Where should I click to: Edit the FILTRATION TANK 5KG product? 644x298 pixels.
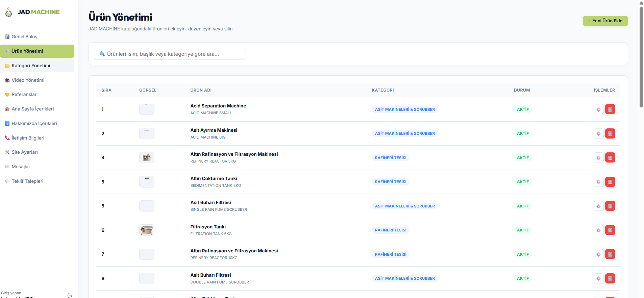(598, 230)
